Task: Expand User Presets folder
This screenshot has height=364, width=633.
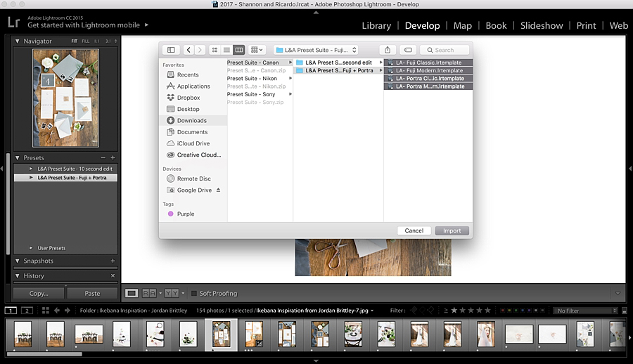Action: pos(31,248)
